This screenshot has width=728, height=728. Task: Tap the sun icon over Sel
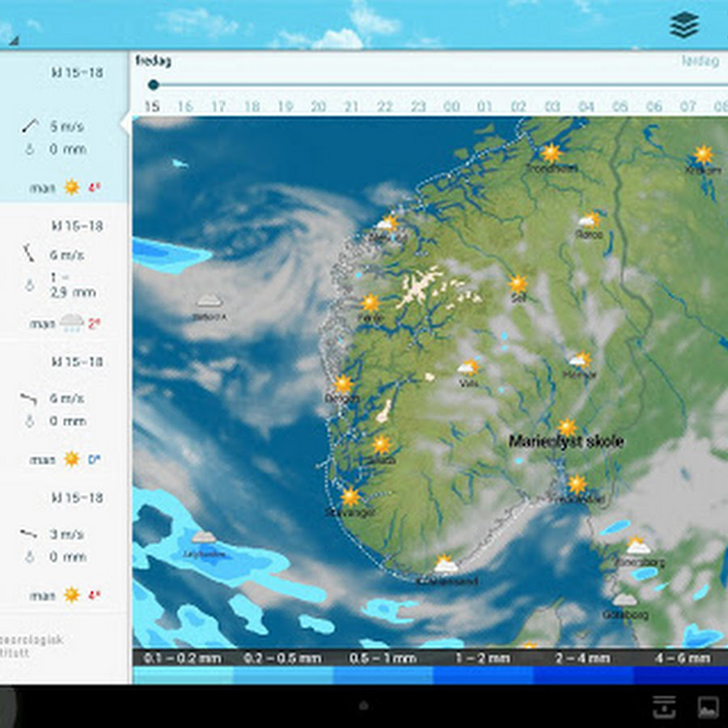tap(518, 284)
